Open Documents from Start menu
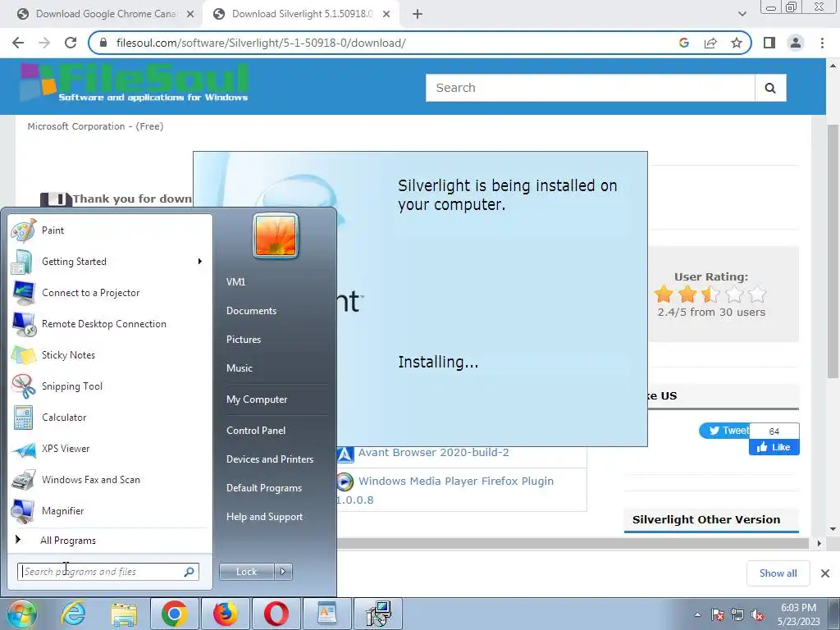 coord(251,311)
